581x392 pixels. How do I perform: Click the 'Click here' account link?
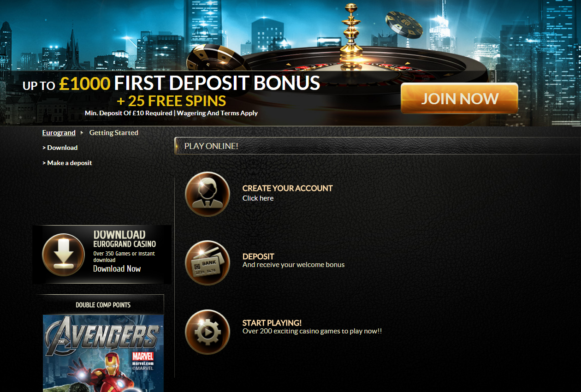pos(258,198)
